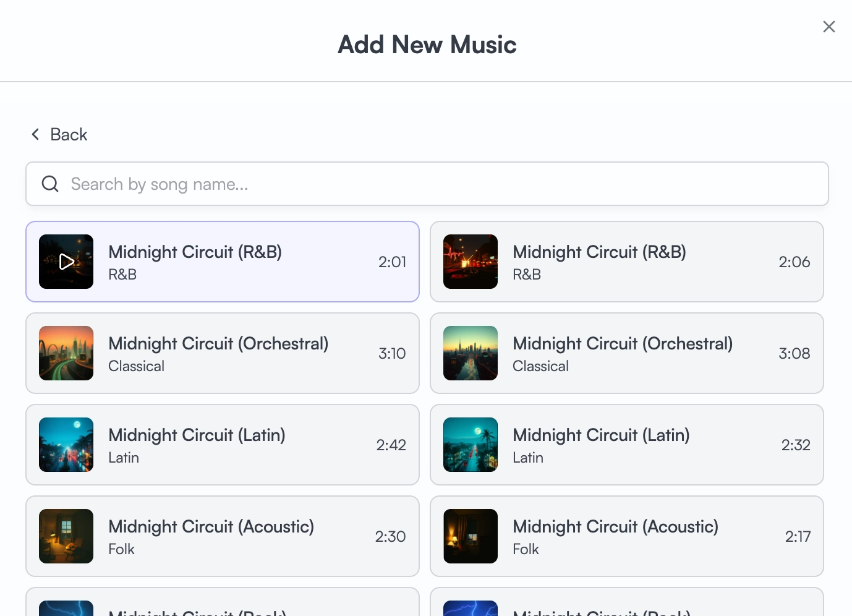852x616 pixels.
Task: Click the lightning artwork of the bottom-left Rock track
Action: pos(66,608)
